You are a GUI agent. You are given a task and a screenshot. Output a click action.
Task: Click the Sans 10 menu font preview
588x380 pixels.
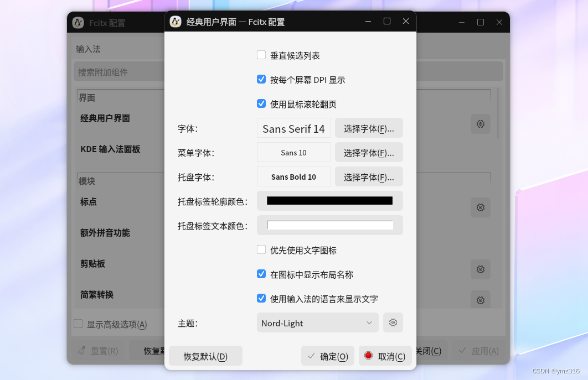293,153
